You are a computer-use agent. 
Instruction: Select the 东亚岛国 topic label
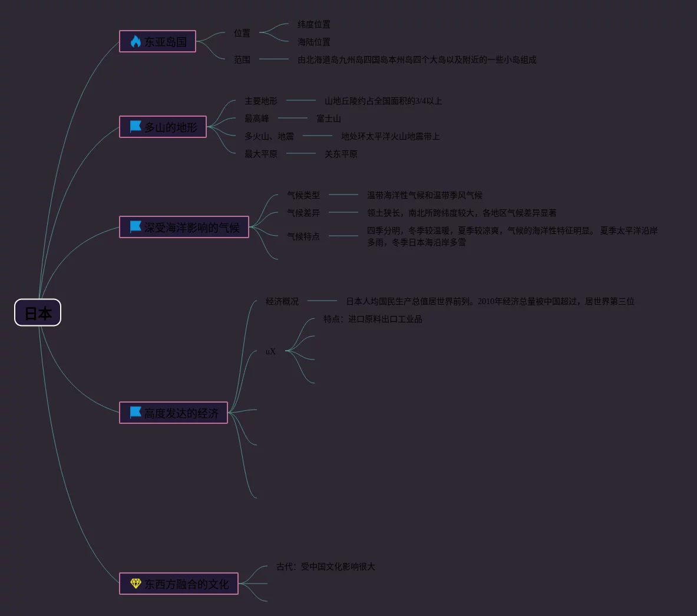tap(166, 42)
